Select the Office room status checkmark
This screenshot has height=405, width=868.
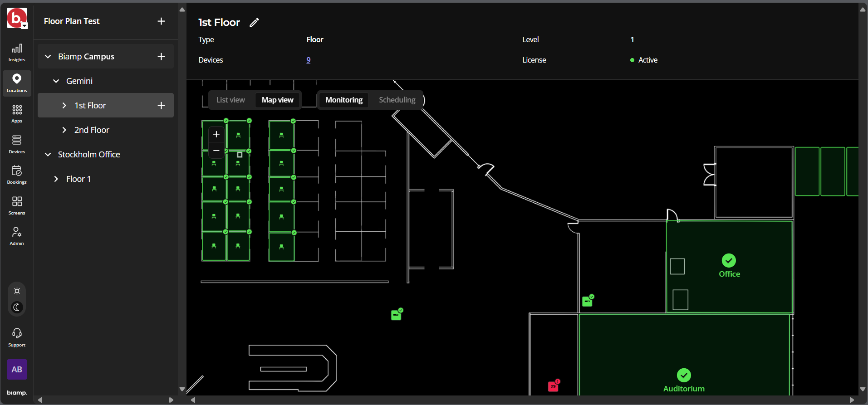pyautogui.click(x=729, y=260)
